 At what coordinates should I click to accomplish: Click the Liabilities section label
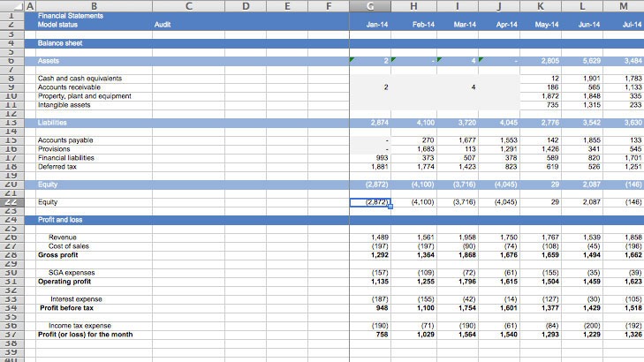55,123
